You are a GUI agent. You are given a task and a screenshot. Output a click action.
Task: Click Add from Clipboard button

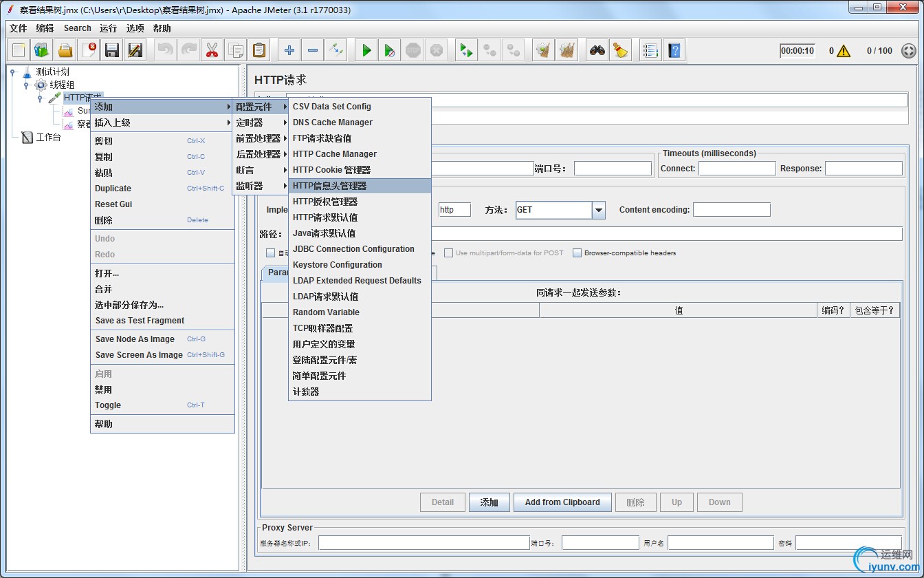click(562, 502)
